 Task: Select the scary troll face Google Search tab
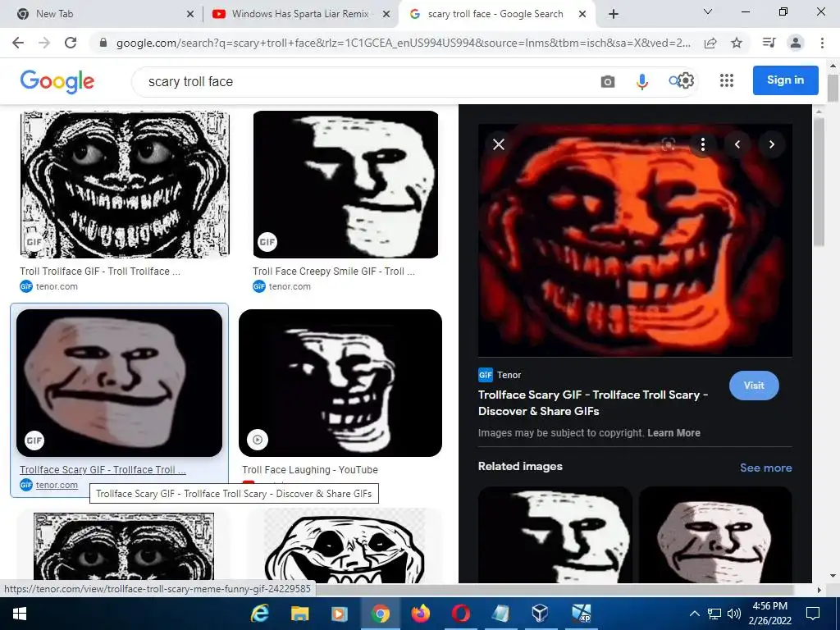pos(495,15)
